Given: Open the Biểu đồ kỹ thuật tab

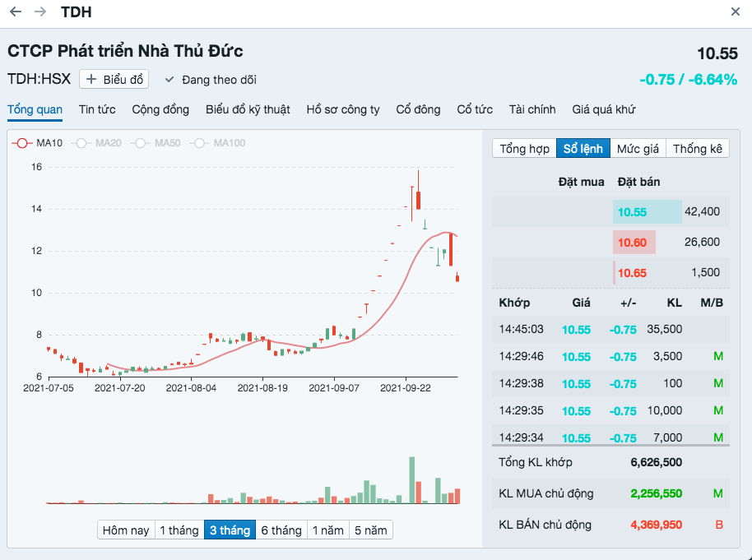Looking at the screenshot, I should [248, 109].
